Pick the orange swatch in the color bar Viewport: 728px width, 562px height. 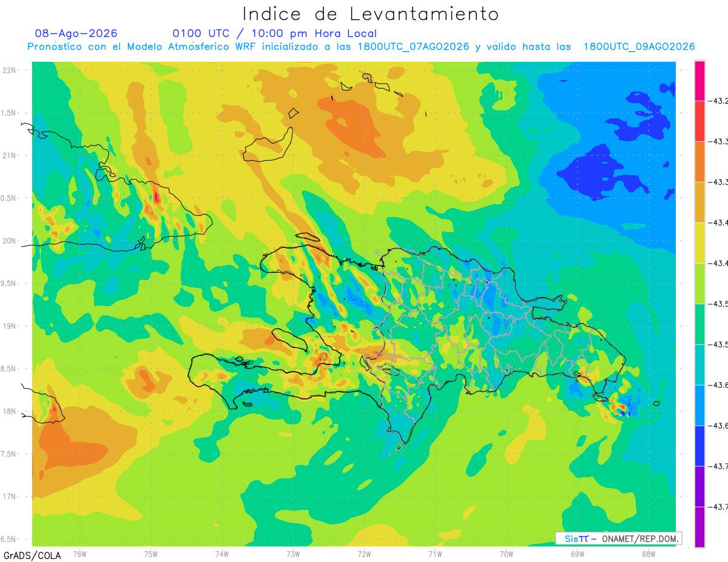pyautogui.click(x=699, y=162)
